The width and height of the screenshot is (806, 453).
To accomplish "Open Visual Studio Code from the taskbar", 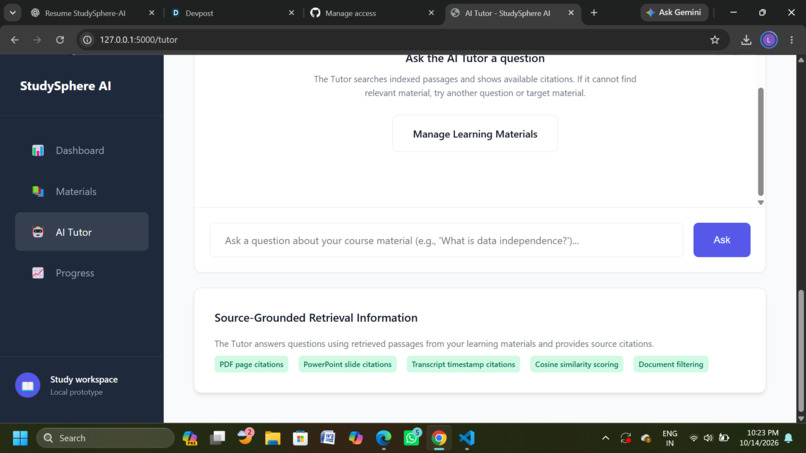I will coord(467,438).
